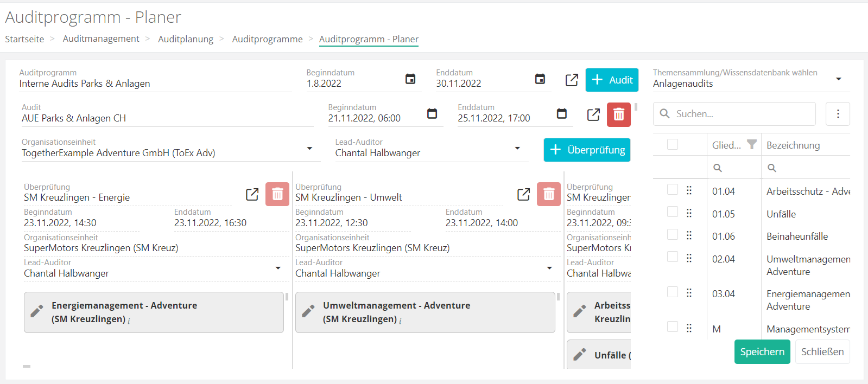
Task: Add a new Überprüfung
Action: point(587,150)
